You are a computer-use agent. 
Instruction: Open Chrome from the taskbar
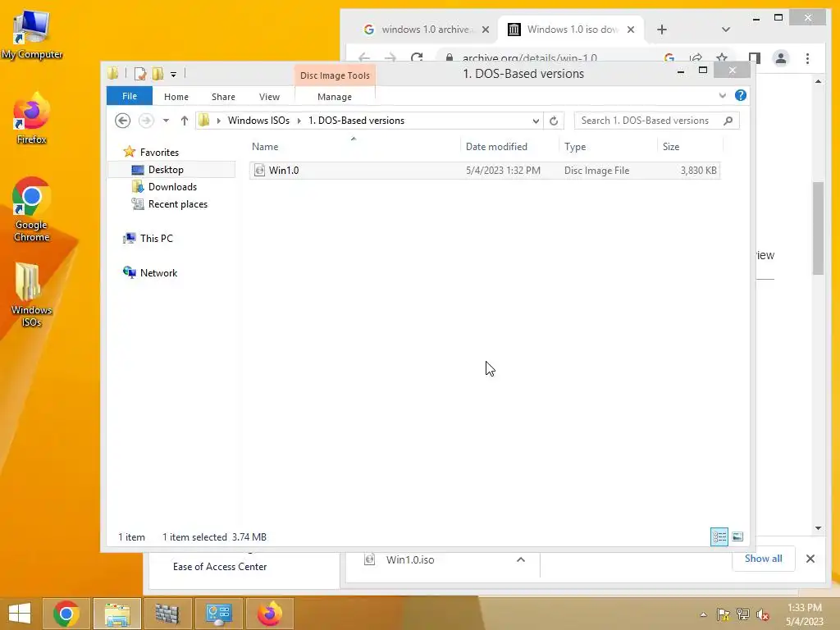(x=66, y=614)
